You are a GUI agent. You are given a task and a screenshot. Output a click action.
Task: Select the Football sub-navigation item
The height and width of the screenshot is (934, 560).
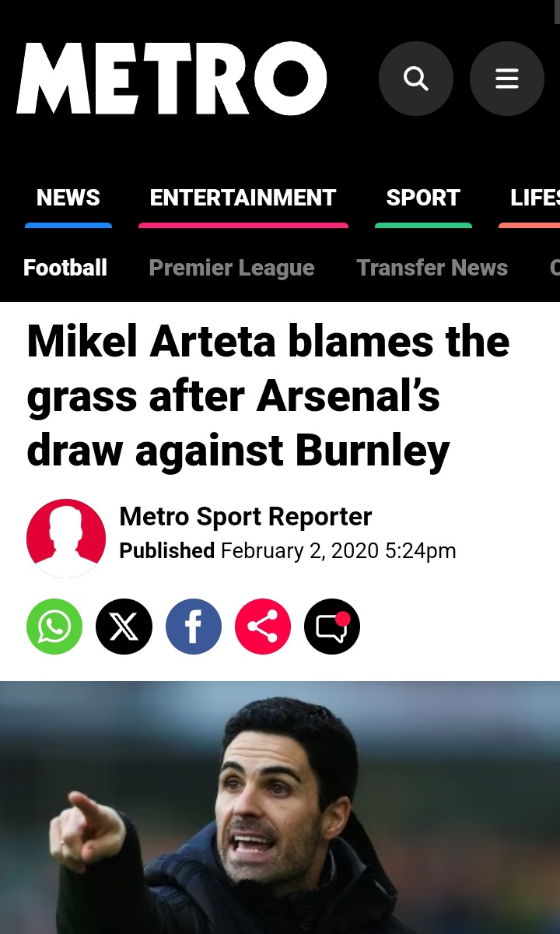coord(65,268)
